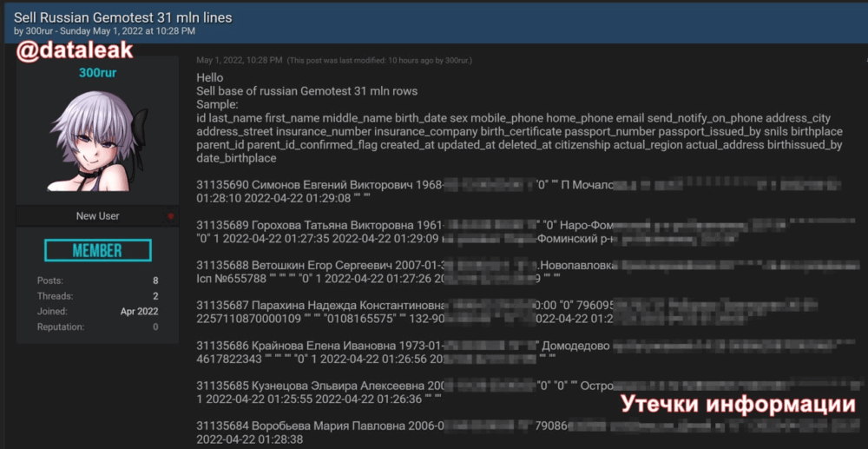This screenshot has height=449, width=868.
Task: Click the @dataleak watermark
Action: pos(75,51)
